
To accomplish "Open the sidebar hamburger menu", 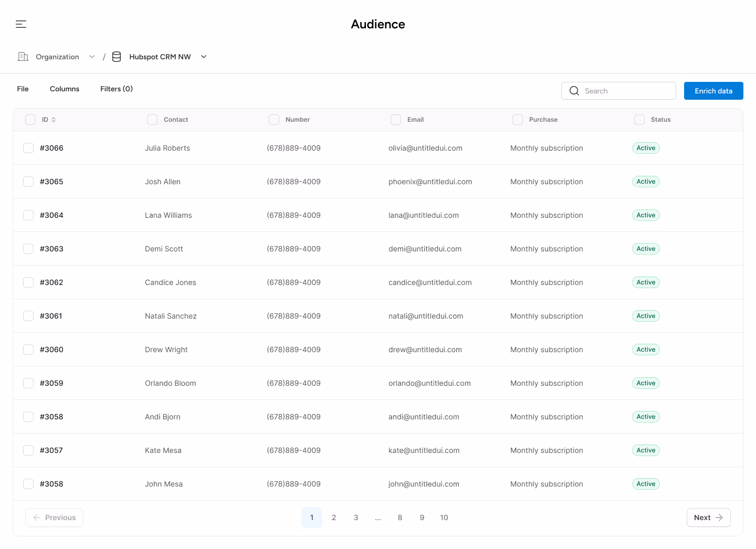I will tap(21, 24).
